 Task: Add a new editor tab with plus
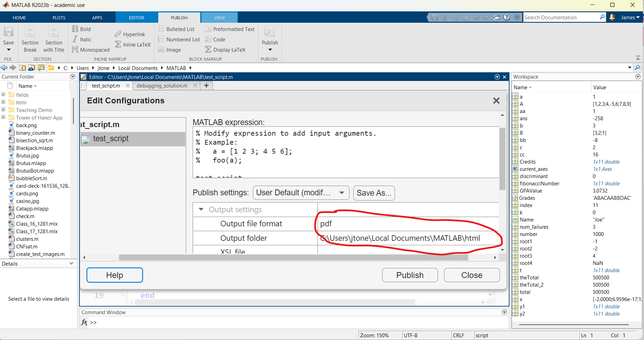pyautogui.click(x=206, y=85)
